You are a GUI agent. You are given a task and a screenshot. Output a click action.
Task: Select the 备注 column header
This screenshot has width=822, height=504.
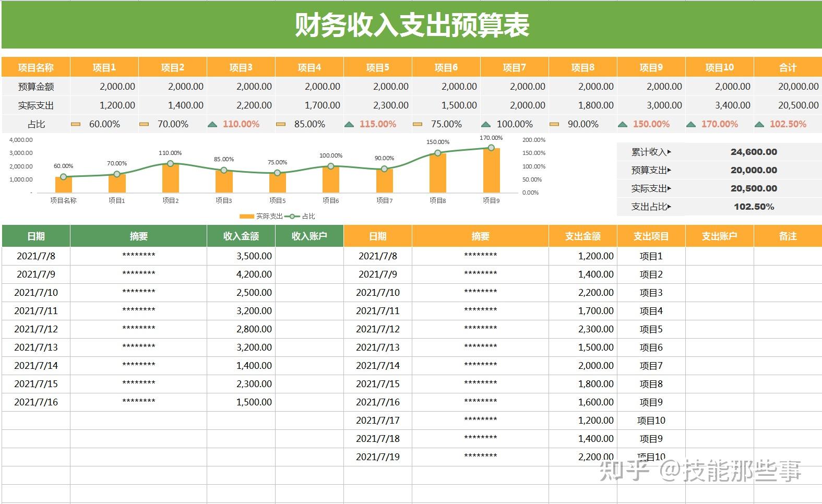point(788,236)
